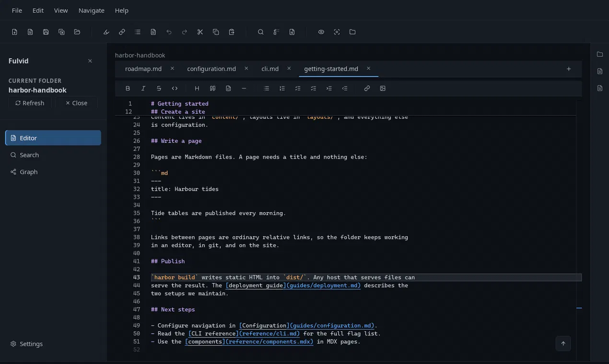609x364 pixels.
Task: Close the roadmap.md tab
Action: point(172,68)
